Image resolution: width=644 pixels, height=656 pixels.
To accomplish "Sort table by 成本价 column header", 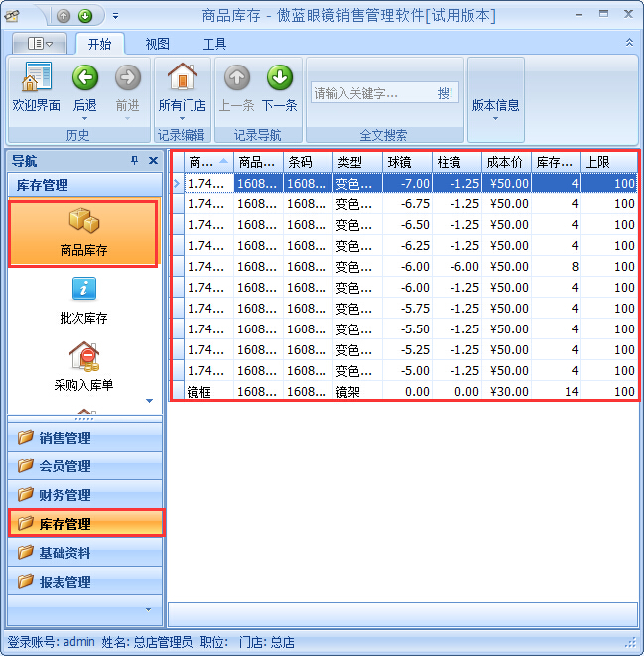I will (506, 162).
